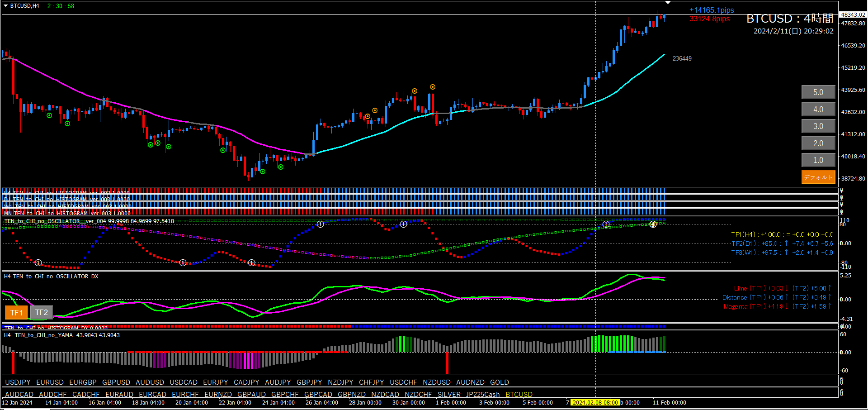Screen dimensions: 868x410
Task: Click the H4 TEN_to_CHI_no_OSCILLATOR_DX label
Action: click(x=51, y=277)
